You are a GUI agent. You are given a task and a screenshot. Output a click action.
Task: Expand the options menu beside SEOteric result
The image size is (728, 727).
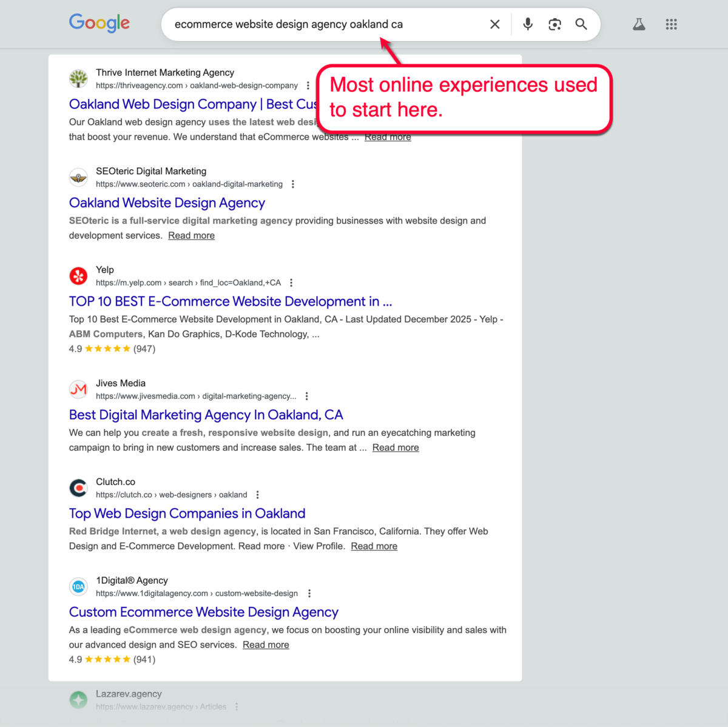point(293,184)
